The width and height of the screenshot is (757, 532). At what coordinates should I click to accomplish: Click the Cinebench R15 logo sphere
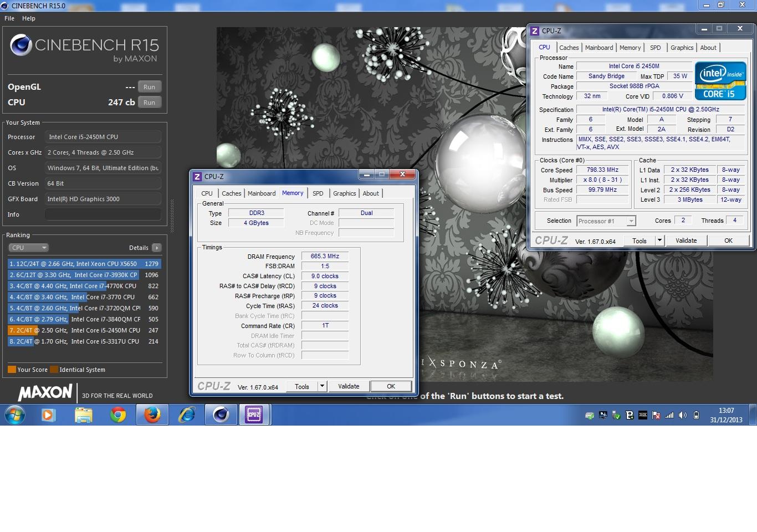(21, 45)
